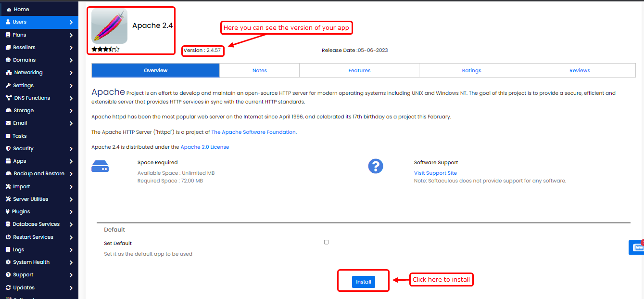Click the Security shield icon
This screenshot has width=644, height=299.
(x=8, y=149)
